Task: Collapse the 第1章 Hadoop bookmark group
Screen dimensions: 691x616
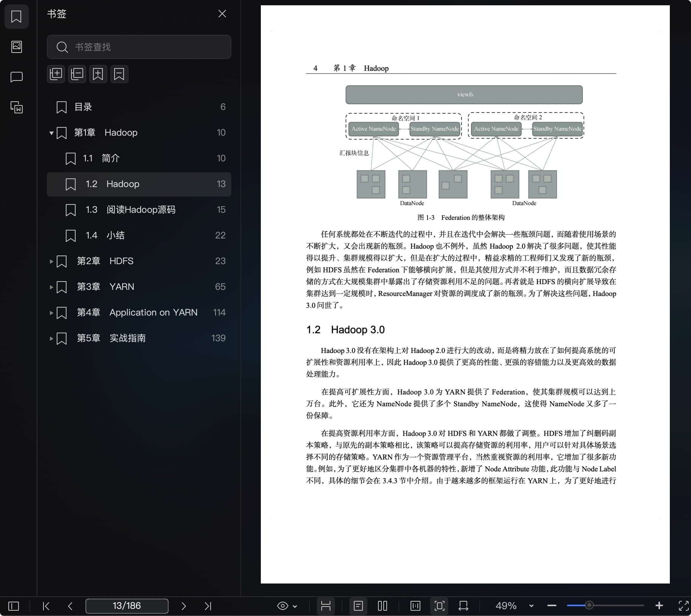Action: tap(51, 133)
